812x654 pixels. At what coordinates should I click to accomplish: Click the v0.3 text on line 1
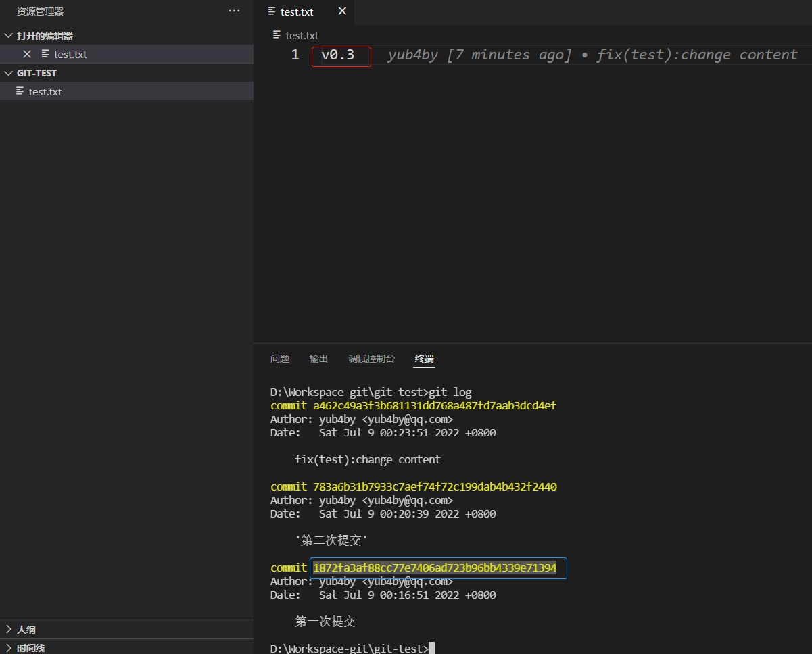pos(337,55)
